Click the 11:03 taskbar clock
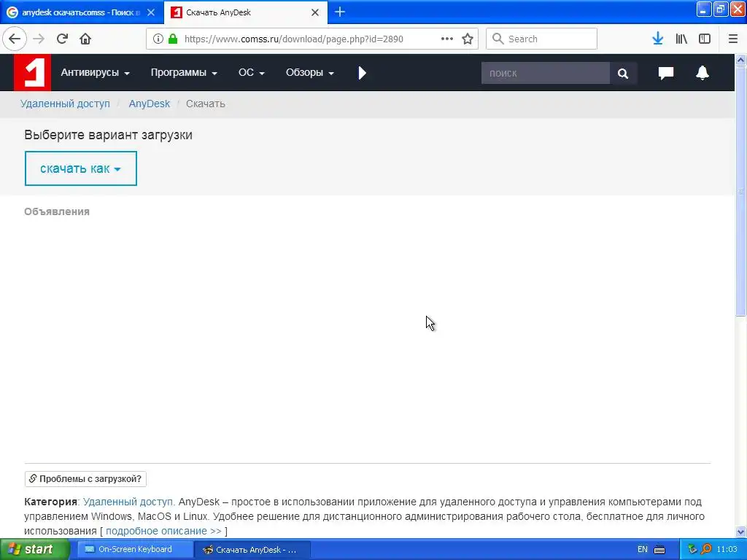 click(x=727, y=549)
